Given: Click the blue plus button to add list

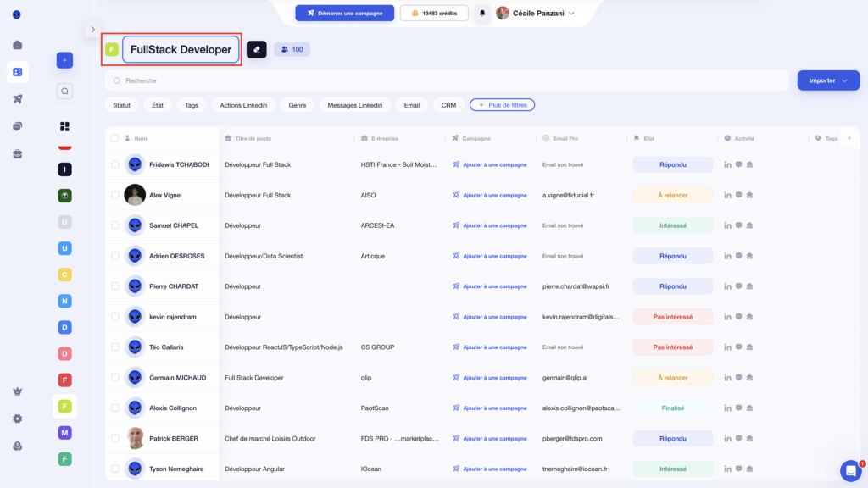Looking at the screenshot, I should pos(64,60).
